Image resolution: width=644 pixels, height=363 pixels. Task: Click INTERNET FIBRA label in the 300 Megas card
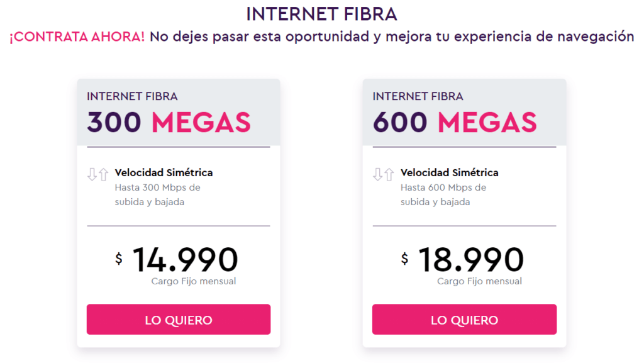click(132, 96)
